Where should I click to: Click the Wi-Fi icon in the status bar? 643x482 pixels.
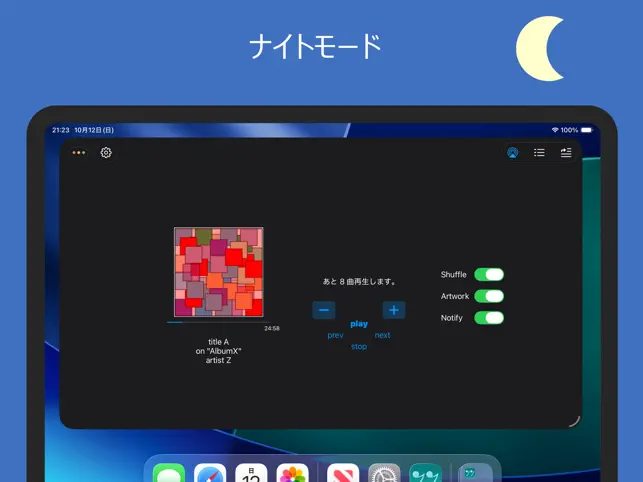click(x=555, y=130)
